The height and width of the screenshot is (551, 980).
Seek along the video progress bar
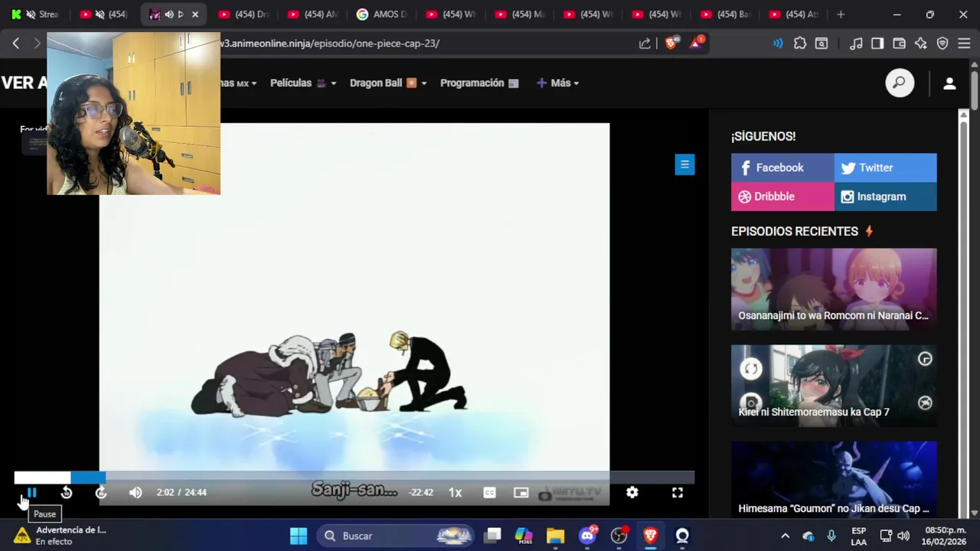click(x=354, y=478)
